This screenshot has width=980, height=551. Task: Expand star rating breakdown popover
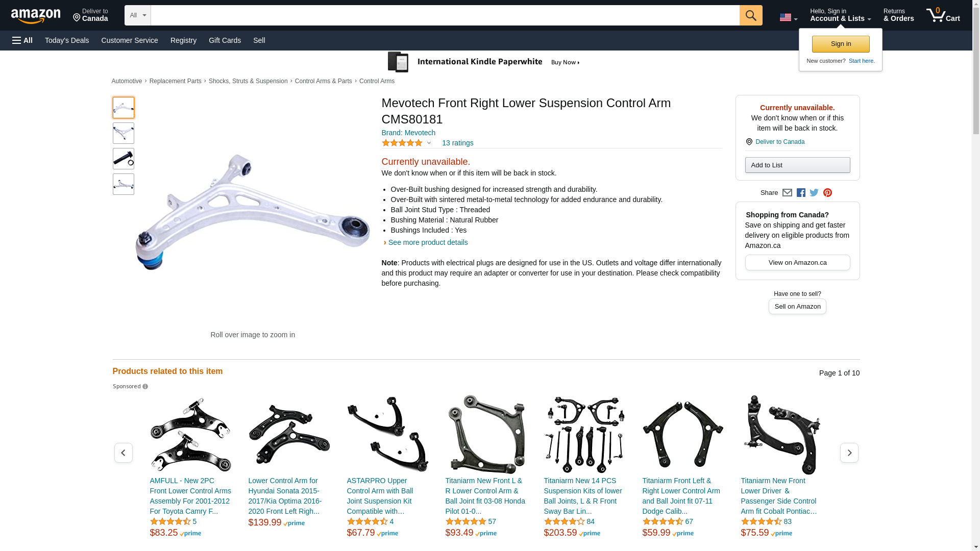[407, 143]
